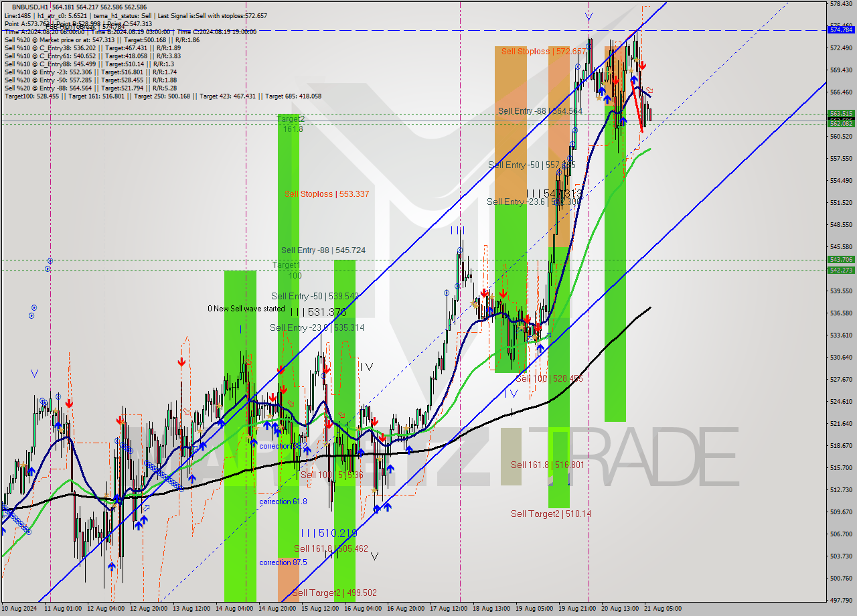Viewport: 857px width, 616px height.
Task: Select the 'Sell 161.8 | 516.801' label
Action: pos(548,464)
